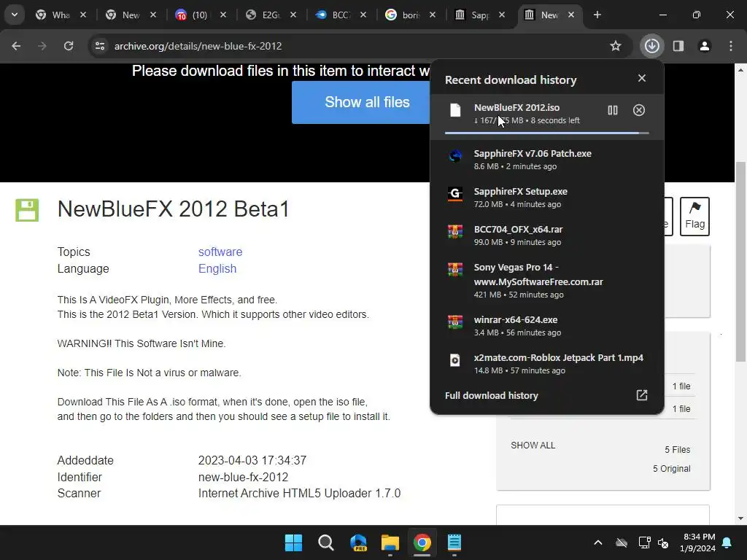The width and height of the screenshot is (747, 560).
Task: Show hidden system tray icons
Action: [x=598, y=542]
